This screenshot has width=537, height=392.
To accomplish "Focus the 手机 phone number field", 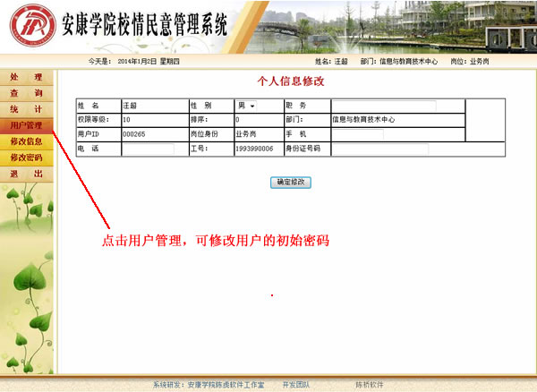I will pos(357,134).
